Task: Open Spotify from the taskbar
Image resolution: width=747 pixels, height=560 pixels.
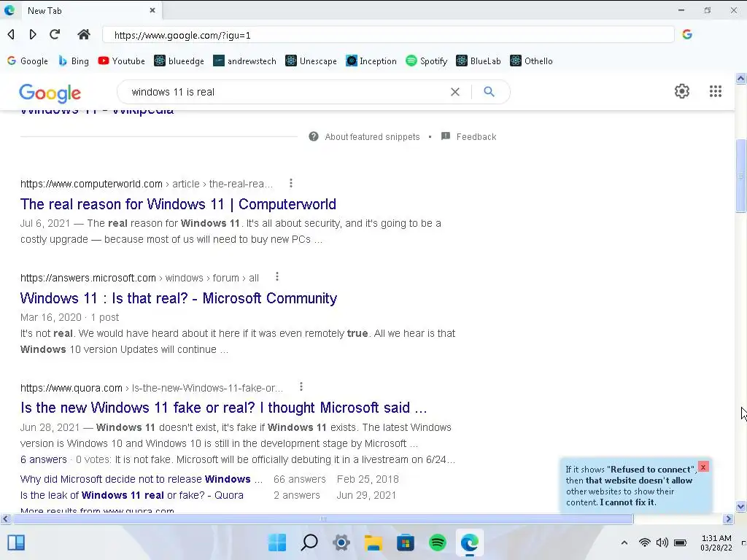Action: [x=438, y=542]
